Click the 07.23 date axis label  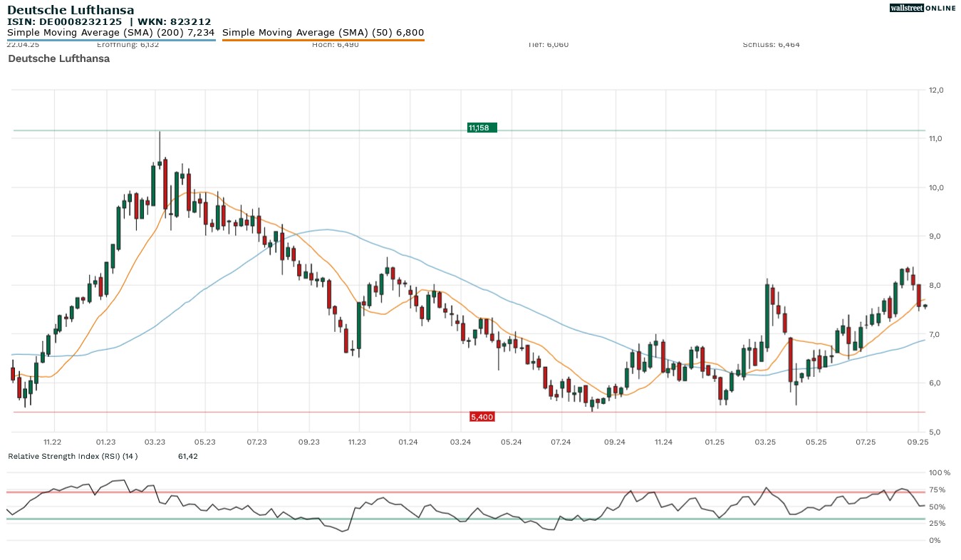click(256, 442)
